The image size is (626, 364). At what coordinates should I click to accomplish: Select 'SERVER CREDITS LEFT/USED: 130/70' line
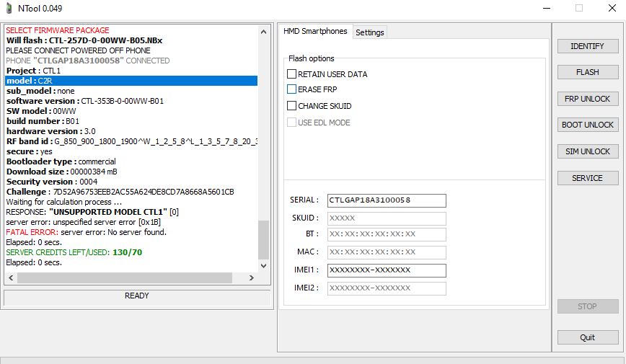coord(74,252)
